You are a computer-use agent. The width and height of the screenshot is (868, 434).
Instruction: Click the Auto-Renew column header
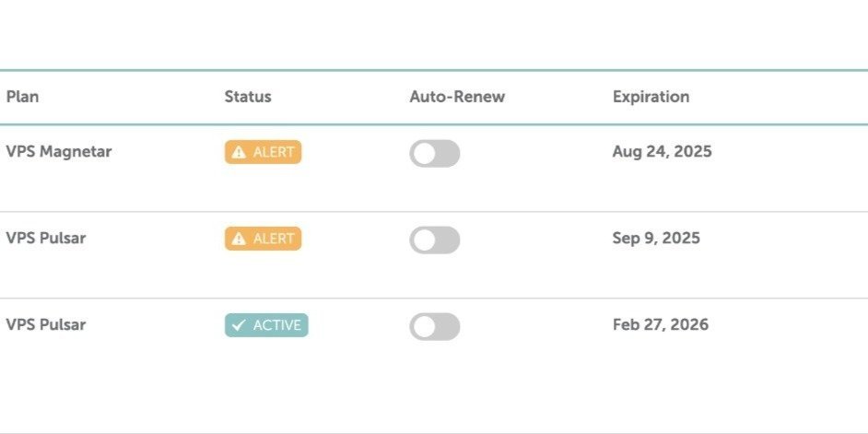click(457, 97)
